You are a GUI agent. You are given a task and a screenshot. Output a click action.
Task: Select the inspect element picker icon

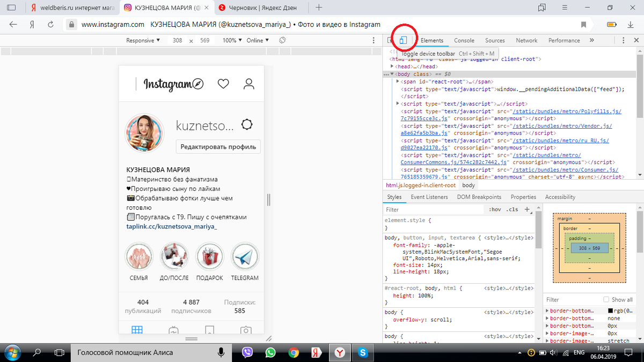[x=391, y=40]
